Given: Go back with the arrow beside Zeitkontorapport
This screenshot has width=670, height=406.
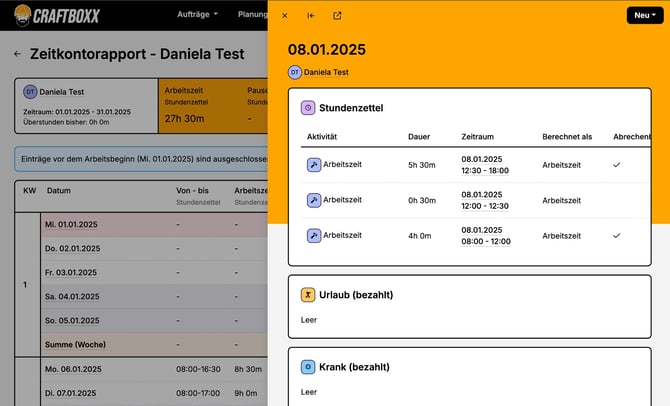Looking at the screenshot, I should point(18,54).
